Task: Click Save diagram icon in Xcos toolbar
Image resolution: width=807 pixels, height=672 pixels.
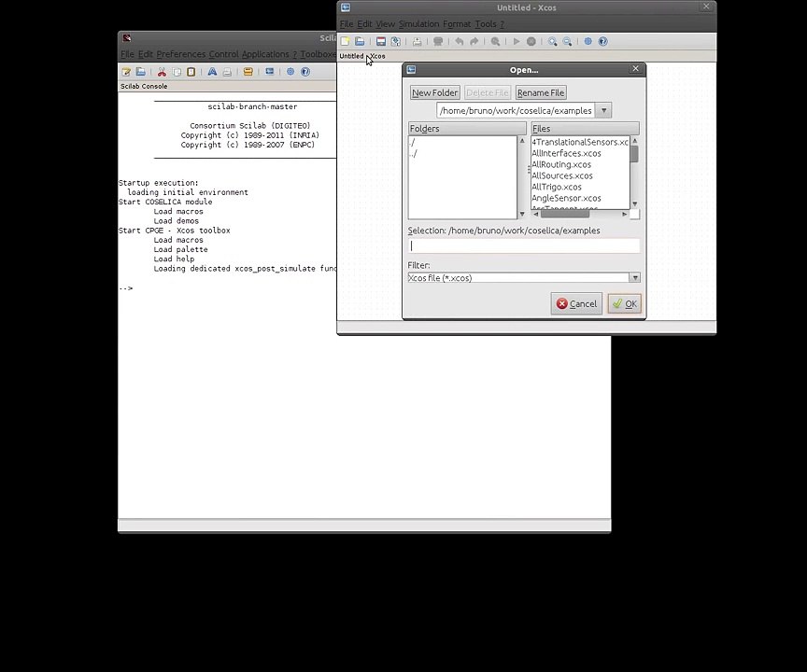Action: click(381, 42)
